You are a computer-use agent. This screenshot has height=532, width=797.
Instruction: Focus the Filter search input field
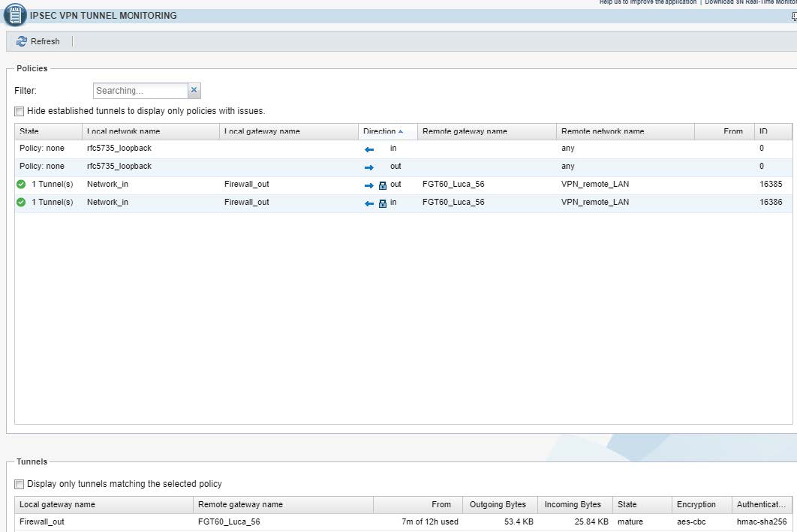[141, 91]
